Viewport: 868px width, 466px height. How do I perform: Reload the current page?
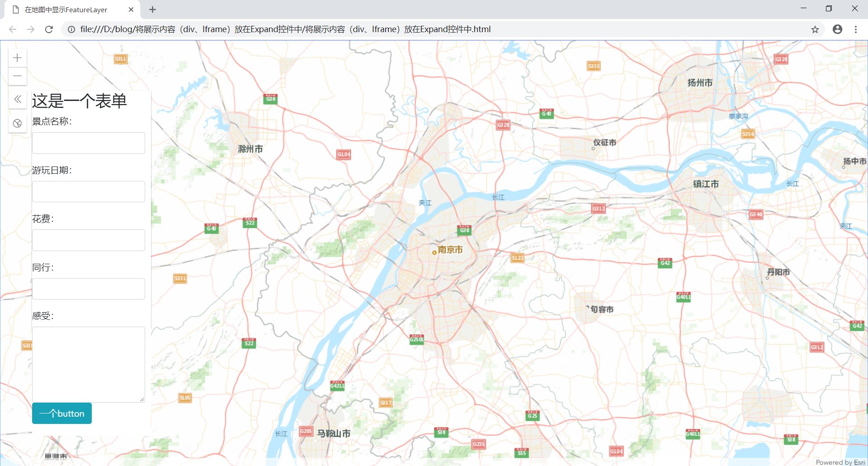click(49, 29)
